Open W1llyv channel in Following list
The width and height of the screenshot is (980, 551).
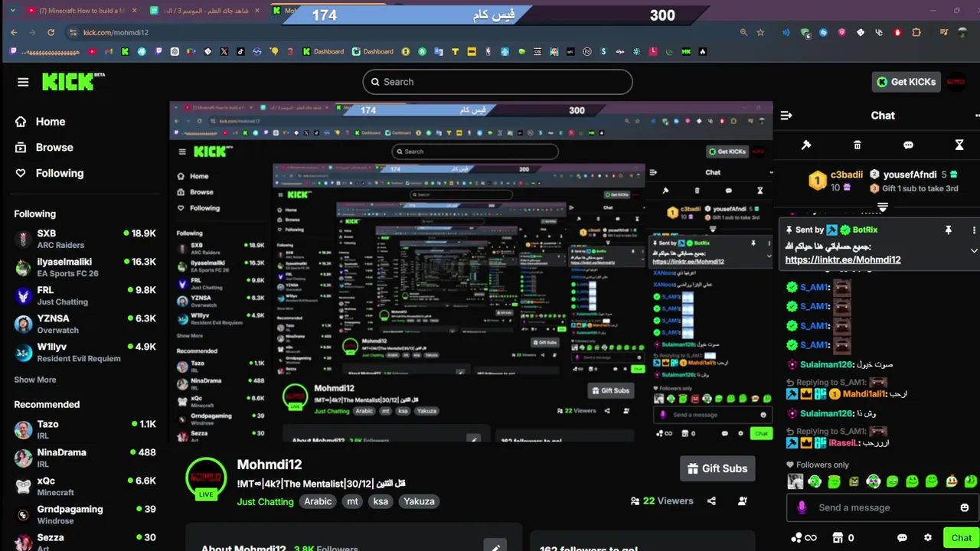coord(84,352)
